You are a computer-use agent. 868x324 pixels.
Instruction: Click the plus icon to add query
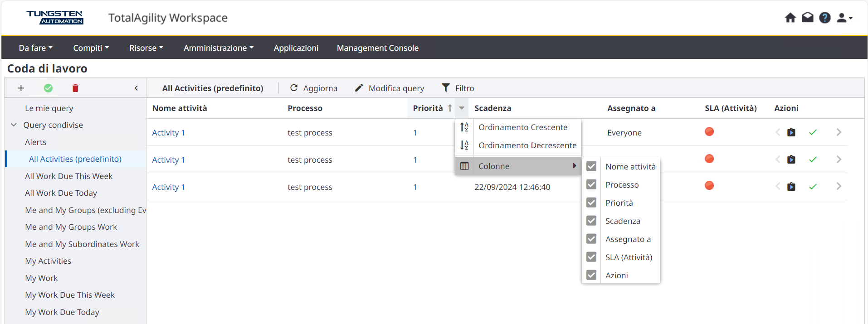21,88
